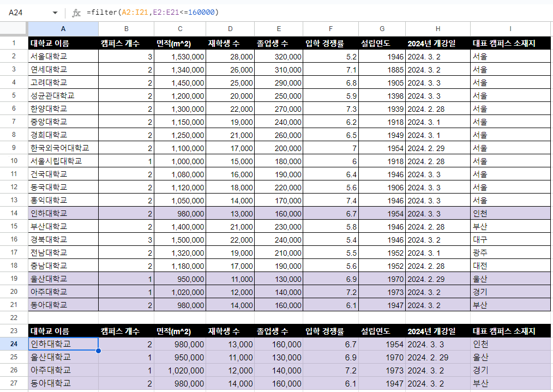Viewport: 553px width, 392px height.
Task: Click header cell '대표 캠퍼스 소재지' in row 1
Action: tap(510, 44)
